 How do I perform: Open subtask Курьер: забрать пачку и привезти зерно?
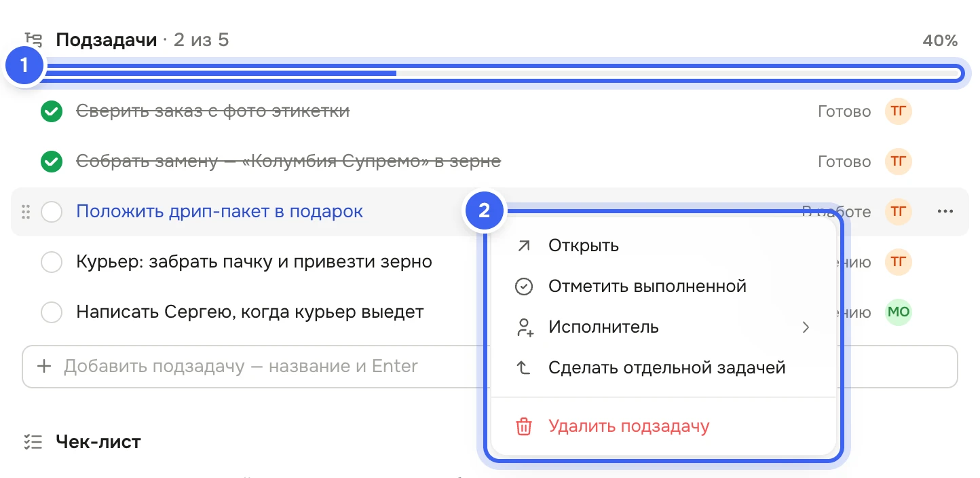coord(254,262)
